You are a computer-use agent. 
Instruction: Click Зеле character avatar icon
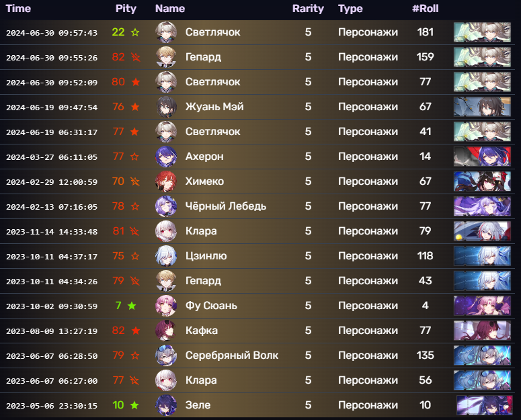pos(166,405)
